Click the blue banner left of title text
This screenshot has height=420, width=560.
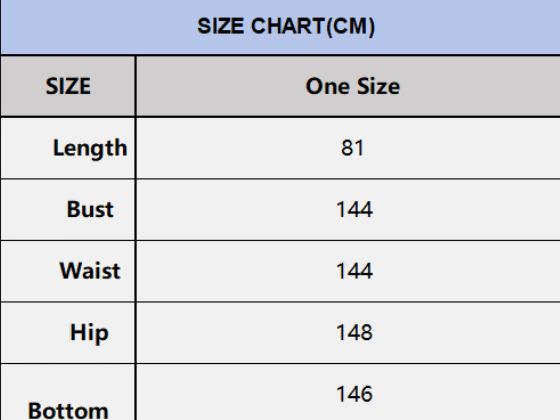pyautogui.click(x=98, y=27)
